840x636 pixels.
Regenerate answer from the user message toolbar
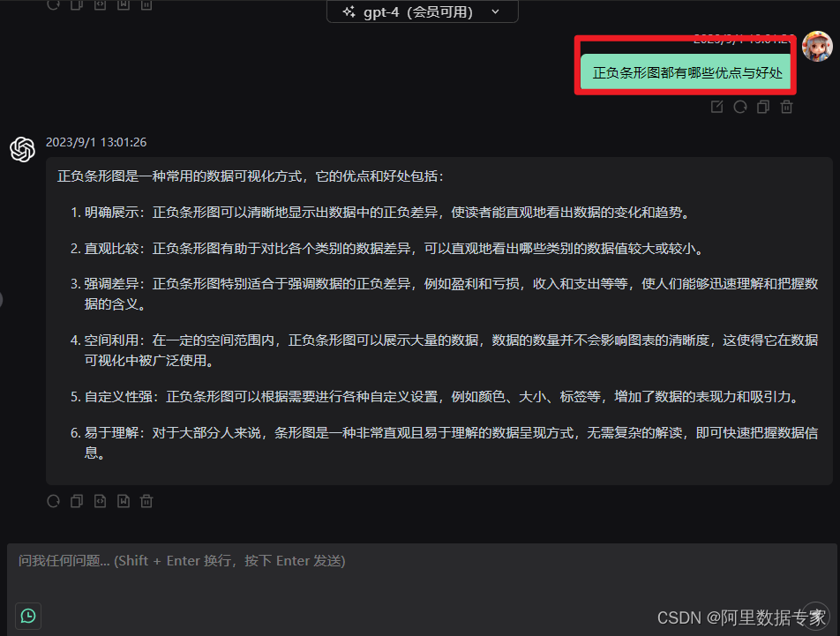pos(740,106)
